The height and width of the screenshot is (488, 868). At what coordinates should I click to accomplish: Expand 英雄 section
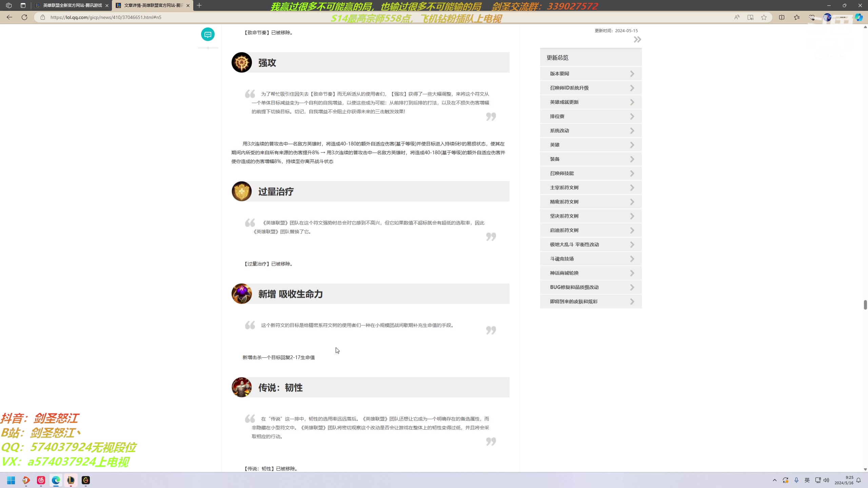pos(591,145)
